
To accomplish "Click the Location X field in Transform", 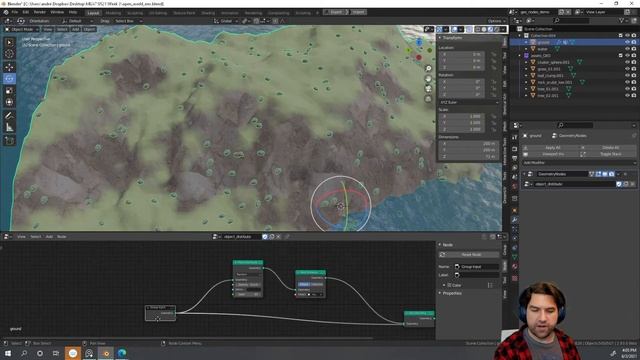I will point(463,54).
